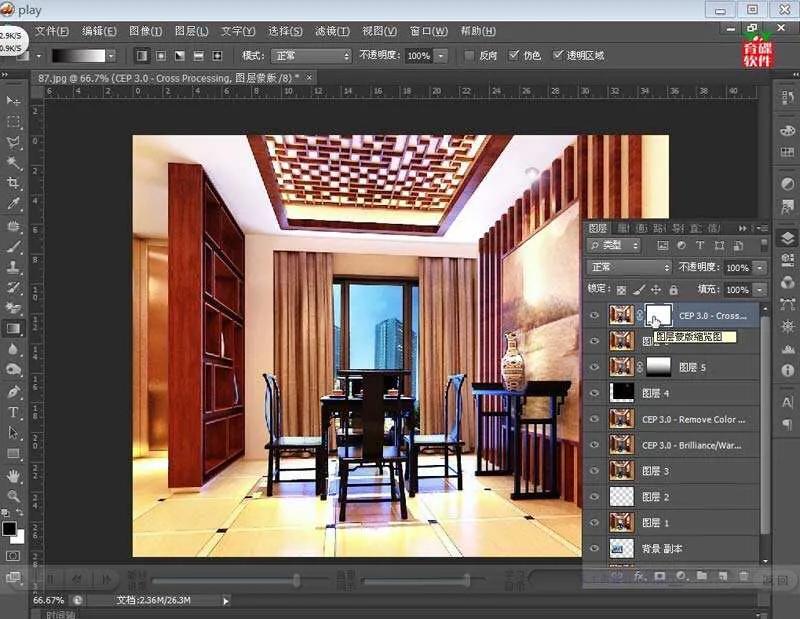800x619 pixels.
Task: Click the delete layer trash icon
Action: (x=743, y=576)
